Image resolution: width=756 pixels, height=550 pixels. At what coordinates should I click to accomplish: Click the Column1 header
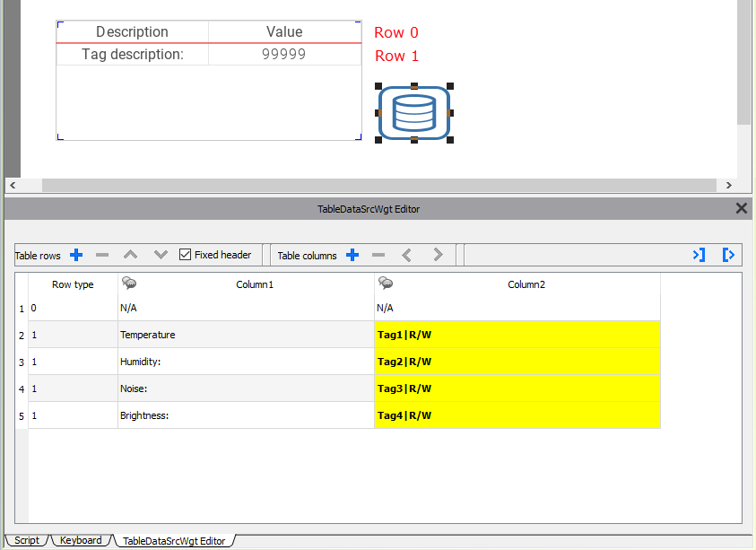click(x=254, y=284)
